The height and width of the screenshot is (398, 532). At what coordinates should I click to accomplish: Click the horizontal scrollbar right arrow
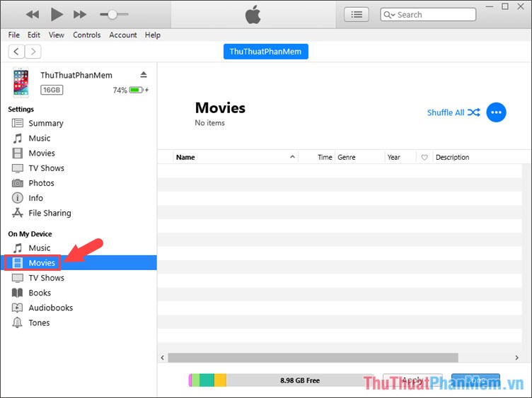click(x=516, y=358)
